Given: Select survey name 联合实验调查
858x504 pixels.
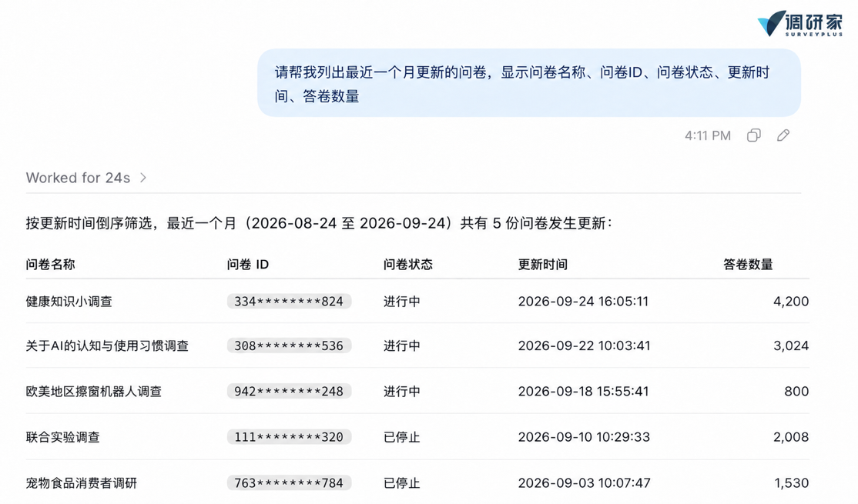Looking at the screenshot, I should 63,437.
